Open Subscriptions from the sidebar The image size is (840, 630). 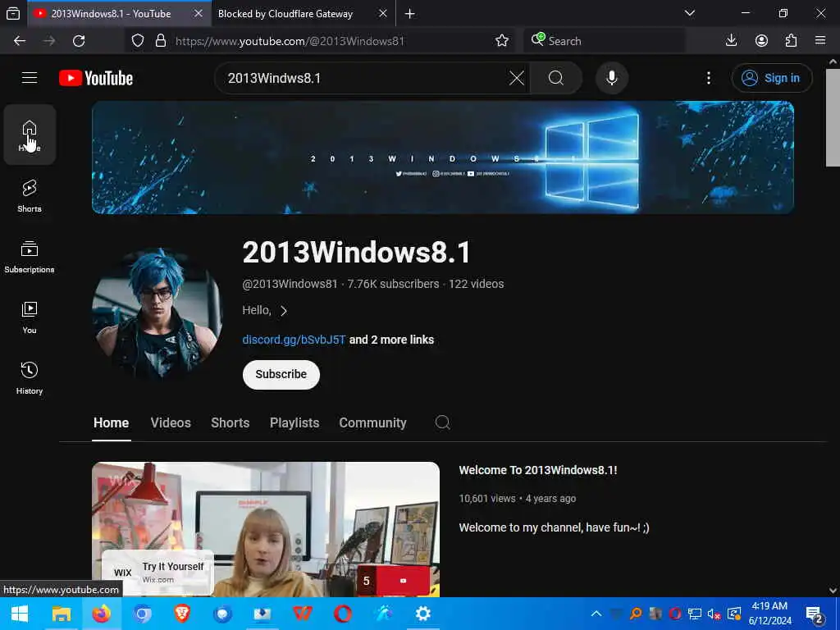point(30,257)
